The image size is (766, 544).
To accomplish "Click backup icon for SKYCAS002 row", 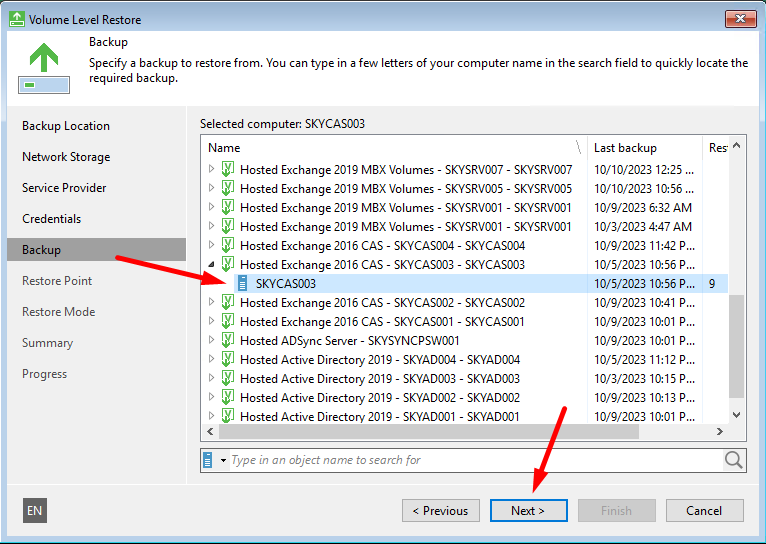I will coord(228,303).
